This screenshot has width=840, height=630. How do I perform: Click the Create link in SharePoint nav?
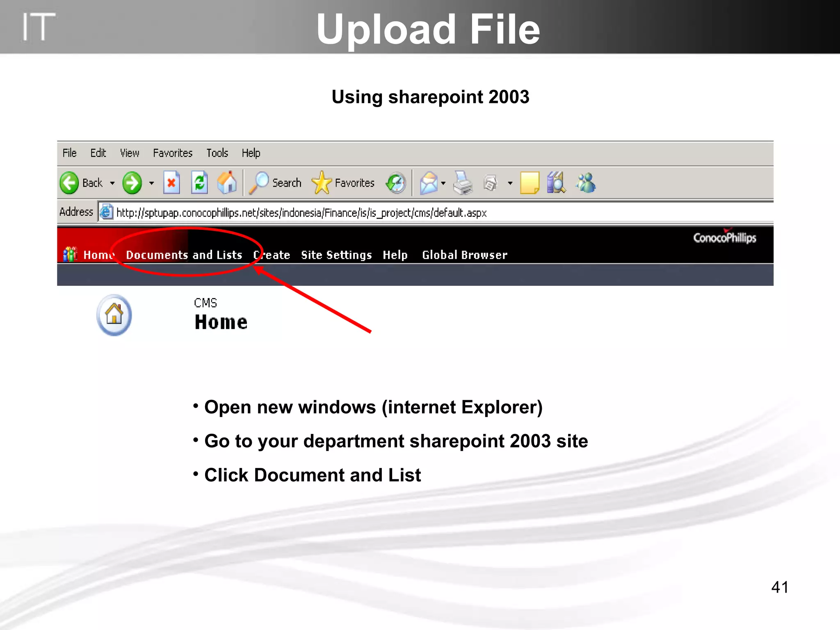point(272,255)
